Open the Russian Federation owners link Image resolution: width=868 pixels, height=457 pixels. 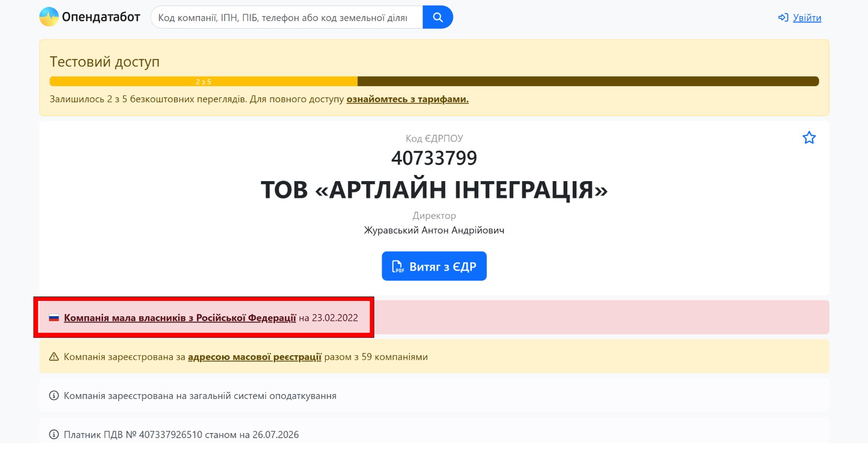(180, 318)
